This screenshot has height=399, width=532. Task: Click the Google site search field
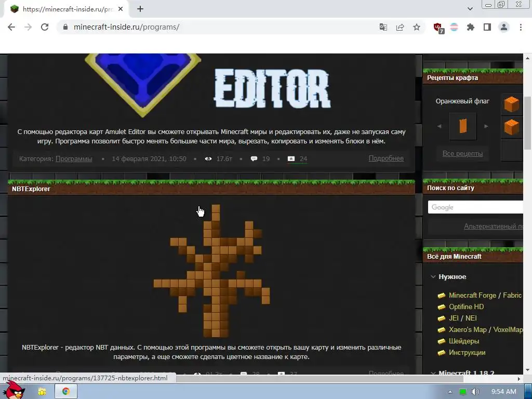[475, 207]
